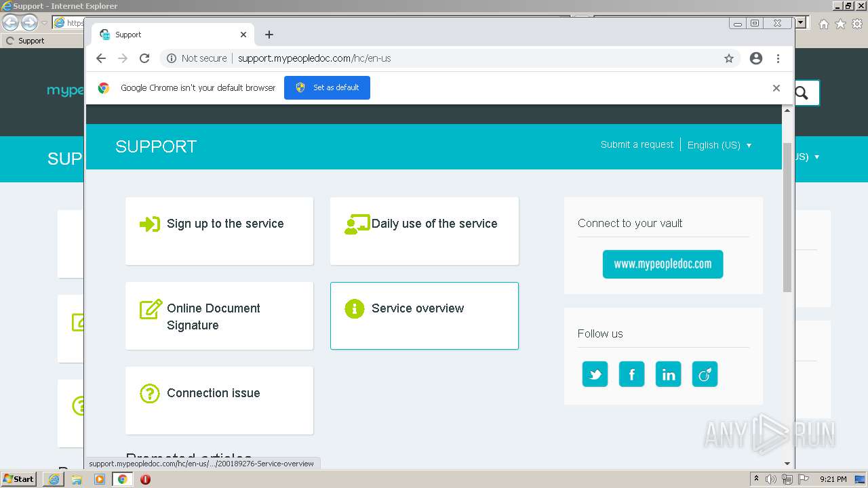Open Internet Explorer favorites star
This screenshot has height=488, width=868.
[840, 24]
